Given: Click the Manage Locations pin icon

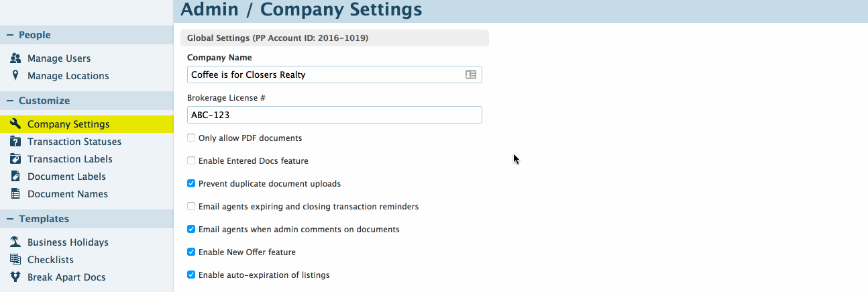Looking at the screenshot, I should (x=15, y=76).
